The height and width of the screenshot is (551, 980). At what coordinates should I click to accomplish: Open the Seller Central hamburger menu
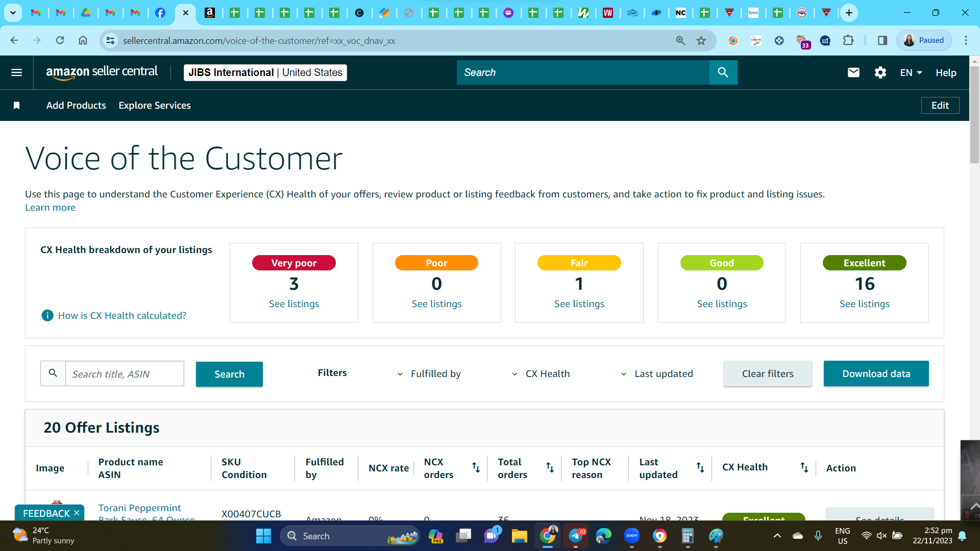(x=16, y=72)
